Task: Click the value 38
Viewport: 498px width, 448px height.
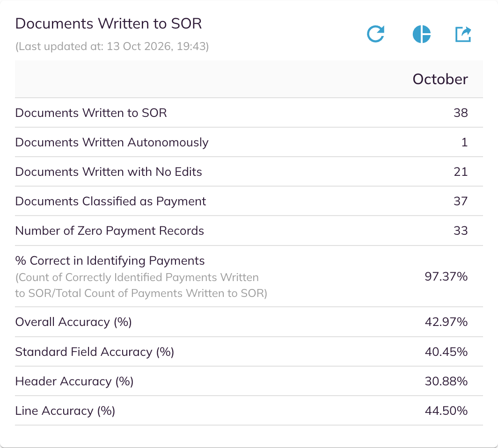Action: pyautogui.click(x=461, y=113)
